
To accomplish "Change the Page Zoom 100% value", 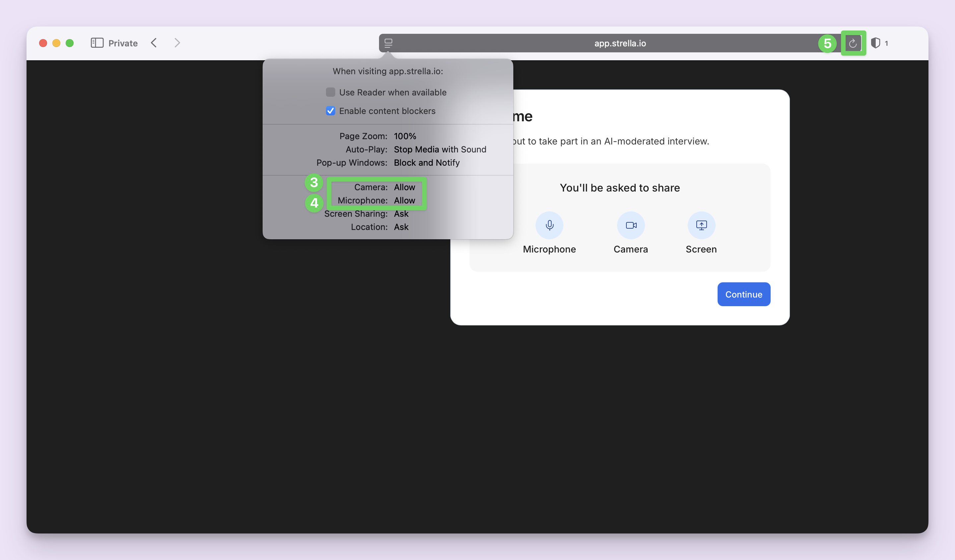I will click(x=405, y=136).
